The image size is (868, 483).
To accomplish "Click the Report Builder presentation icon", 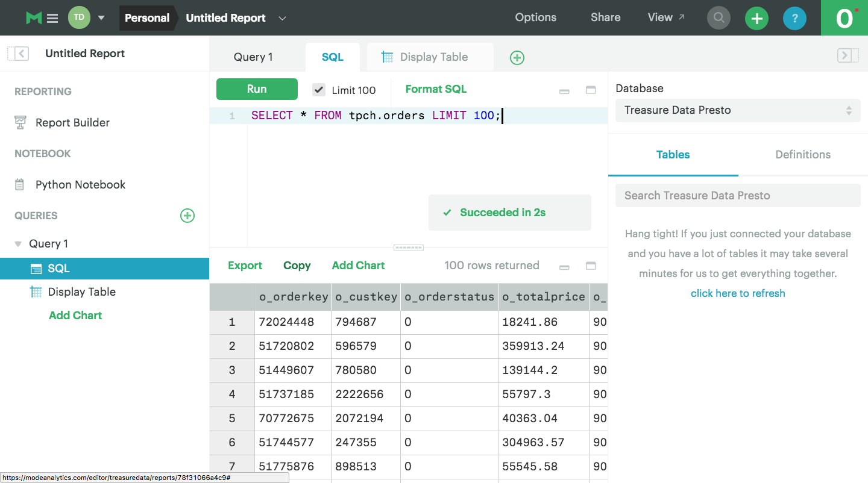I will (20, 123).
